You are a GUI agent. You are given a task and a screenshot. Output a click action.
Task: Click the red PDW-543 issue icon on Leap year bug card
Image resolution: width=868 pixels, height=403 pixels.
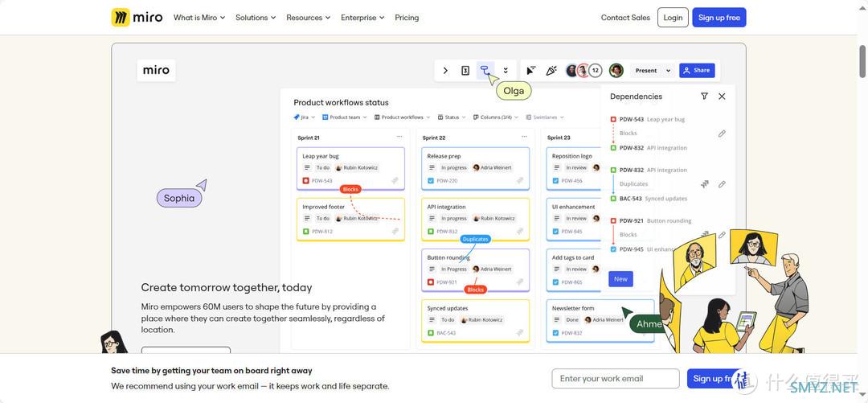point(305,181)
